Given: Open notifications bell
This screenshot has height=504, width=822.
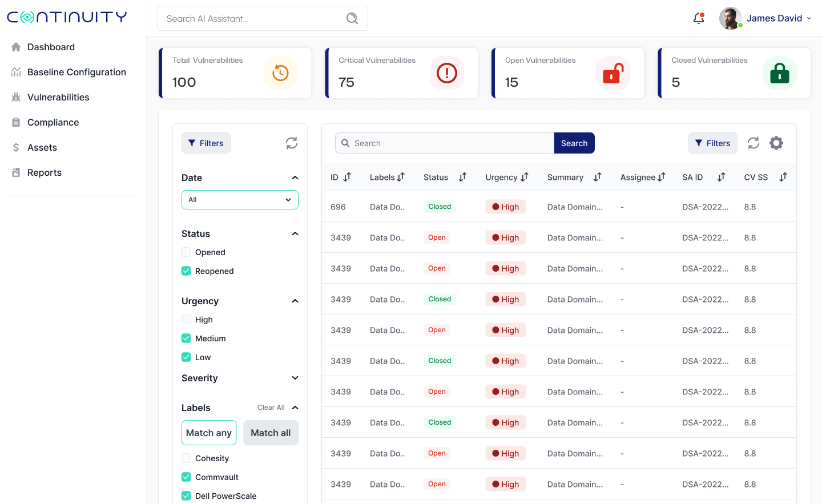Looking at the screenshot, I should [698, 18].
